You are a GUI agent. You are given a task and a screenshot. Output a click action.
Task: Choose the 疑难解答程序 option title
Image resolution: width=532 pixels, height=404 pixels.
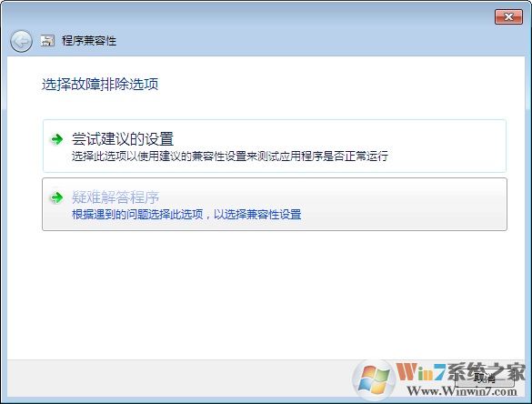pos(115,197)
